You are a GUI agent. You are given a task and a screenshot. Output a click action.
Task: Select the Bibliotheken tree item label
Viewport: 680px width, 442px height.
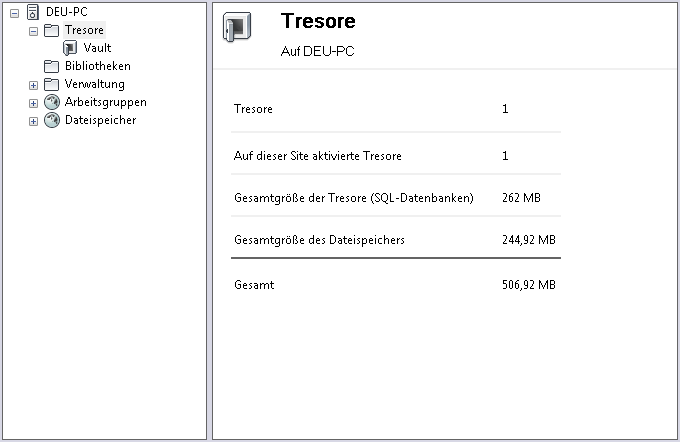[97, 66]
